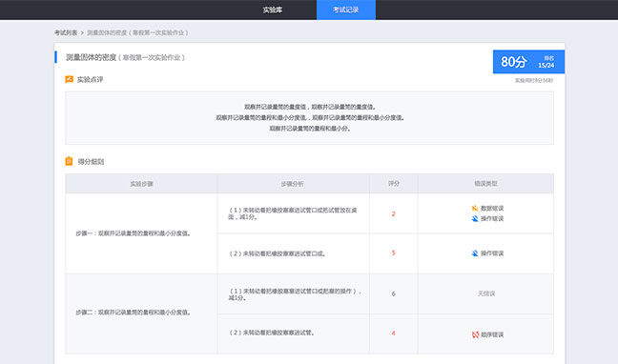This screenshot has width=618, height=364.
Task: Open the 实验库 tab
Action: 273,10
